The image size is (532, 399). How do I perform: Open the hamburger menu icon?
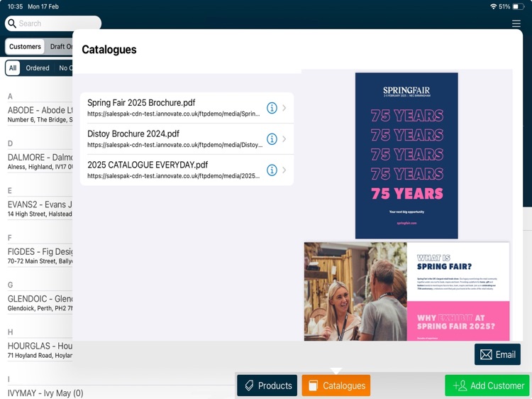click(516, 23)
